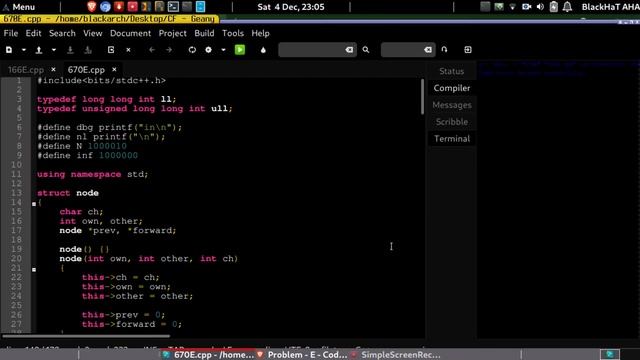Clear the goto line field
This screenshot has width=640, height=360.
pos(428,50)
